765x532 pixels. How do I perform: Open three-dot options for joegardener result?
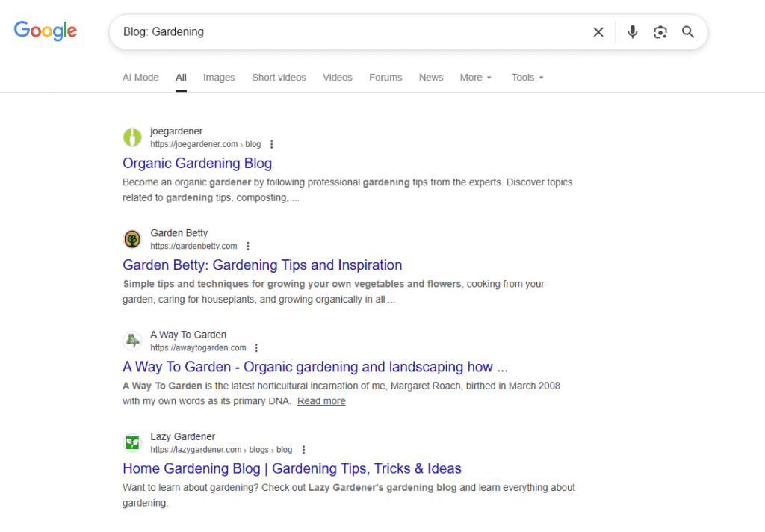pos(272,144)
